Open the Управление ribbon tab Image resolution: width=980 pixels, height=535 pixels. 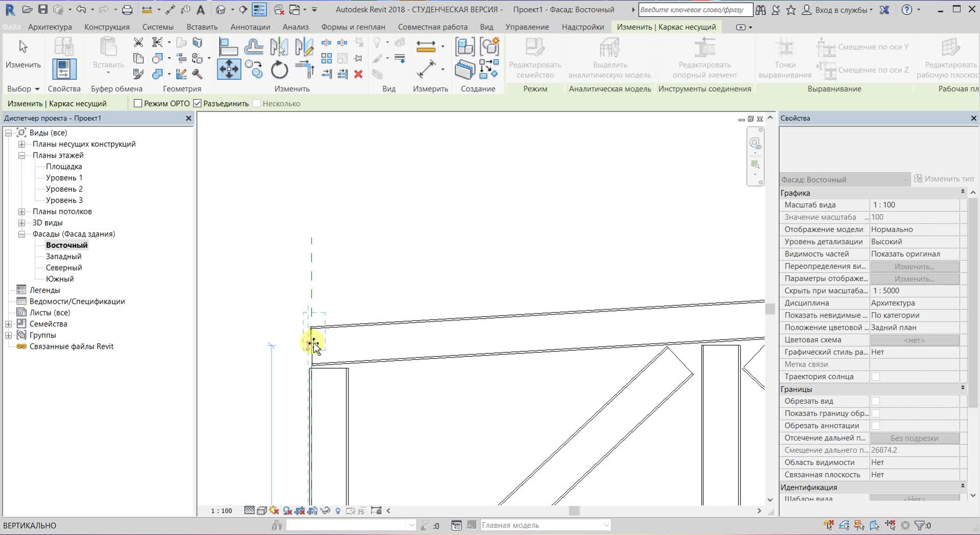pyautogui.click(x=527, y=27)
